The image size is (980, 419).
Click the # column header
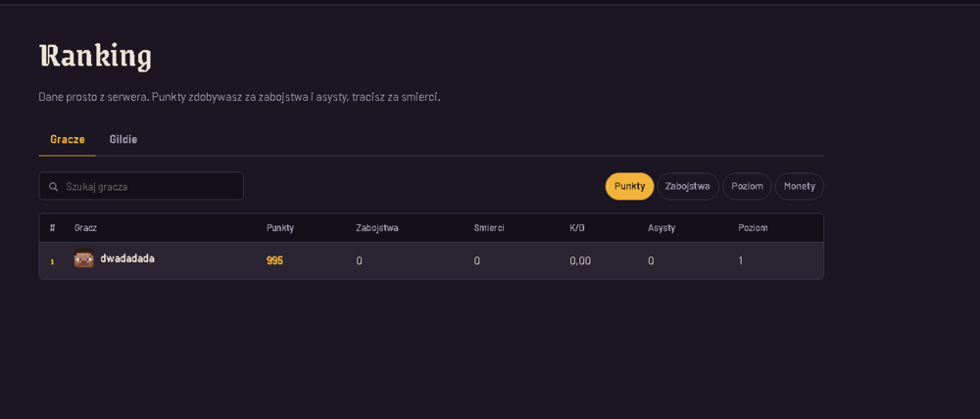53,228
